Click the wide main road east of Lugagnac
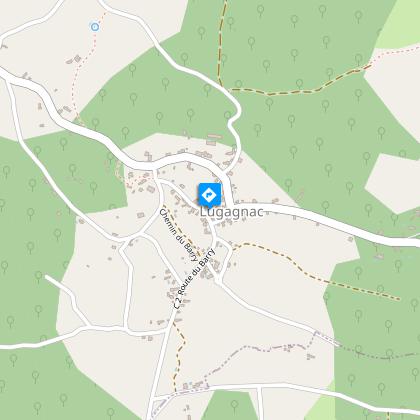This screenshot has width=420, height=420. pyautogui.click(x=327, y=220)
